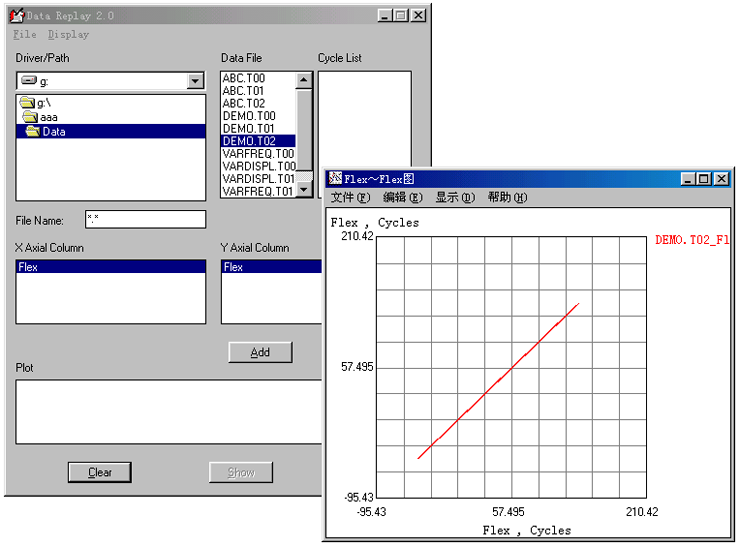The image size is (740, 547).
Task: Select VARDISPL.T00 in Data File list
Action: (x=259, y=166)
